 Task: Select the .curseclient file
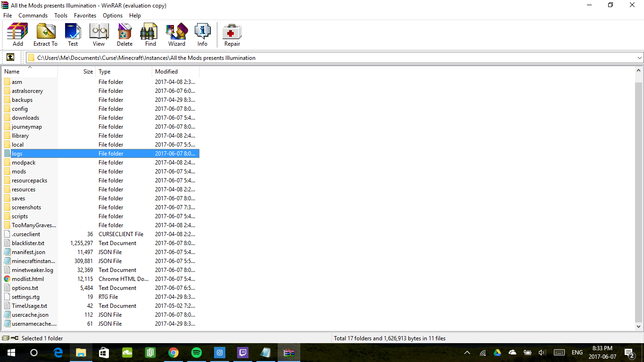click(100, 234)
